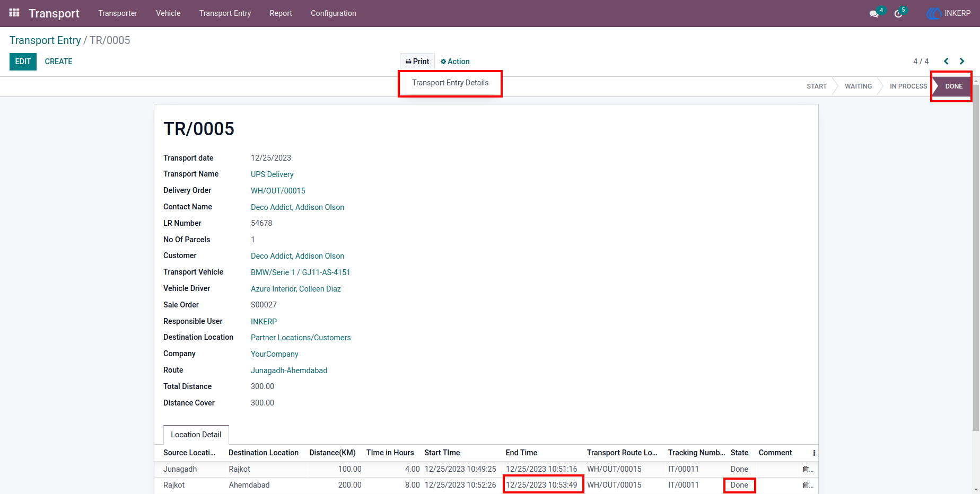The height and width of the screenshot is (494, 980).
Task: Open the YourCompany link
Action: point(275,354)
